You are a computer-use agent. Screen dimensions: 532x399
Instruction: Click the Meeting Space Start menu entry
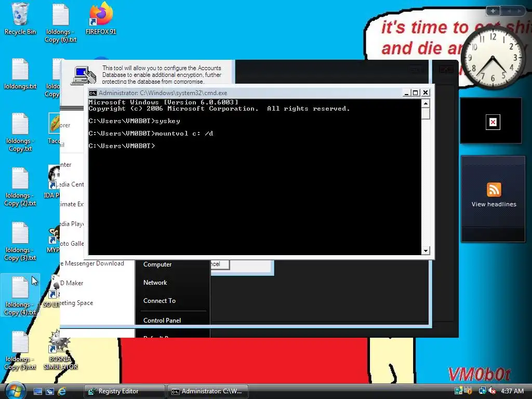[76, 303]
